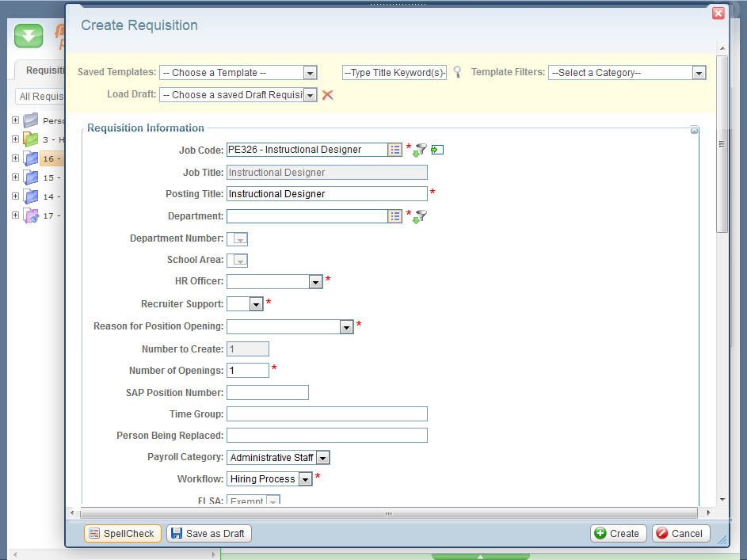The image size is (747, 560).
Task: Open the Job Code list picker icon
Action: click(394, 150)
